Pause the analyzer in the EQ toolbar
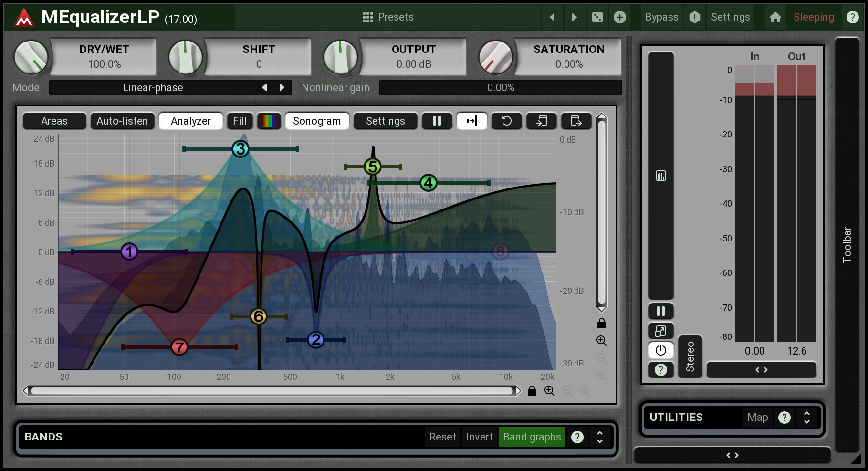 437,121
